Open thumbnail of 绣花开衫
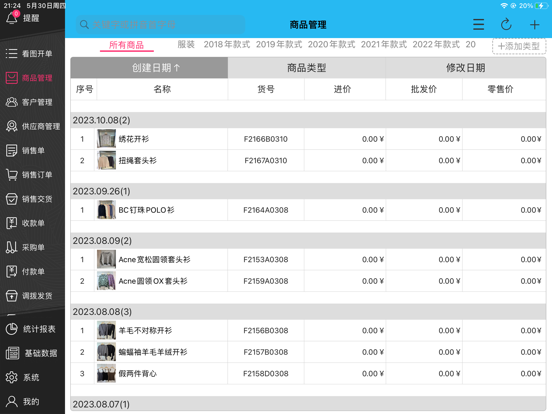The width and height of the screenshot is (552, 414). pos(106,139)
